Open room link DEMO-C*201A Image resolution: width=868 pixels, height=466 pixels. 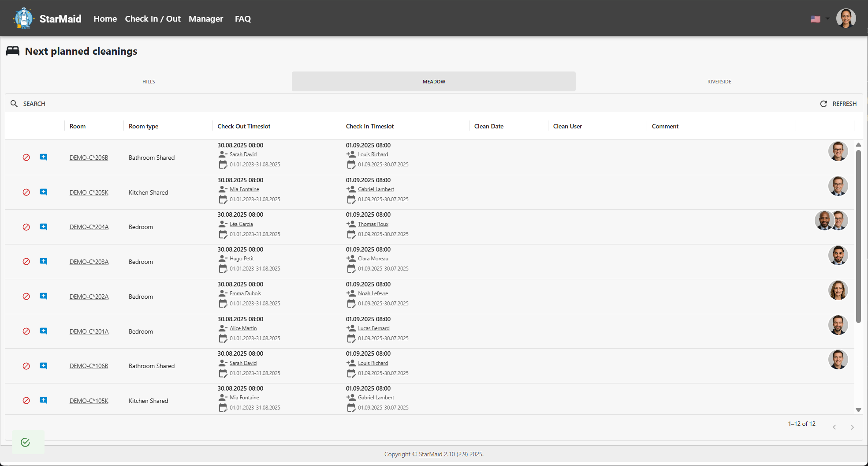click(89, 331)
